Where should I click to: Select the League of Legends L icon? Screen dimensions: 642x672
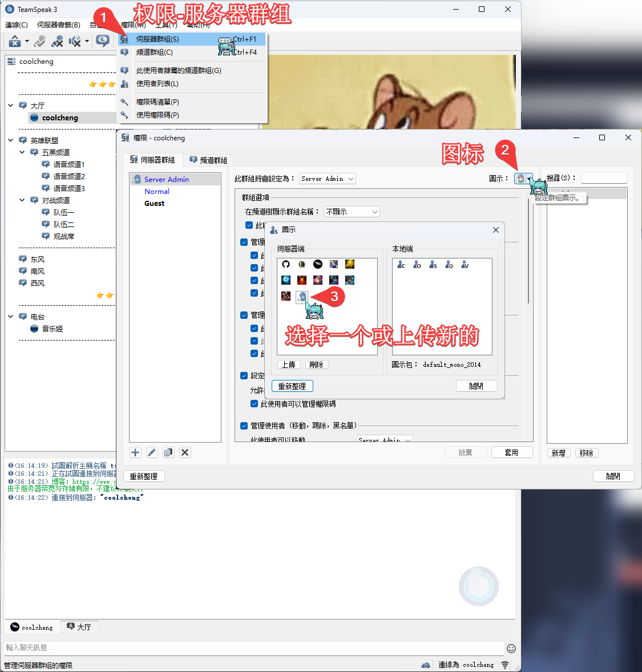(x=302, y=264)
